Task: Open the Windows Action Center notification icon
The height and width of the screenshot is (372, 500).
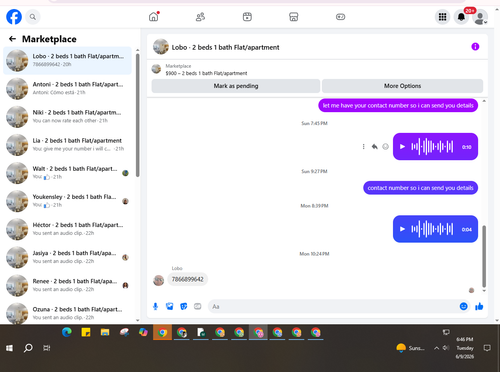Action: 487,348
